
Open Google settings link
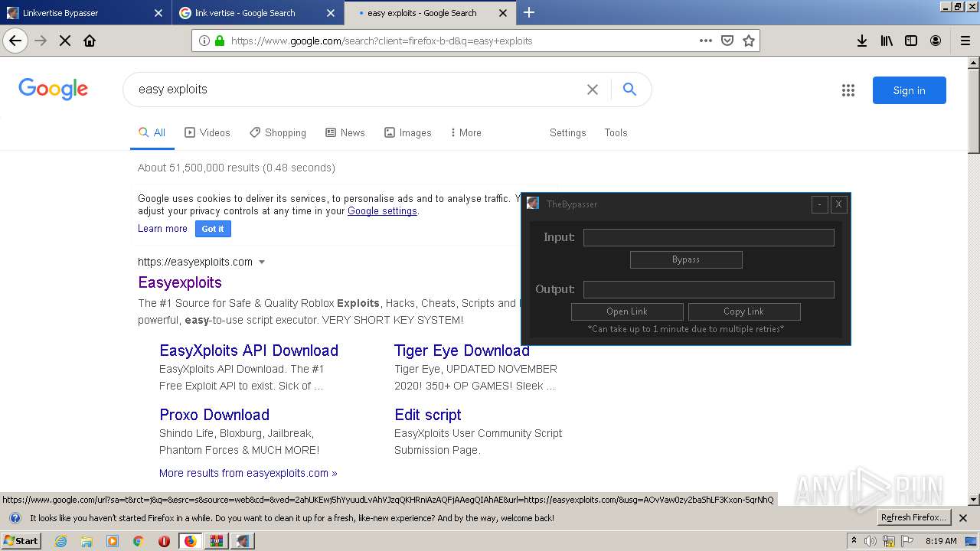382,211
